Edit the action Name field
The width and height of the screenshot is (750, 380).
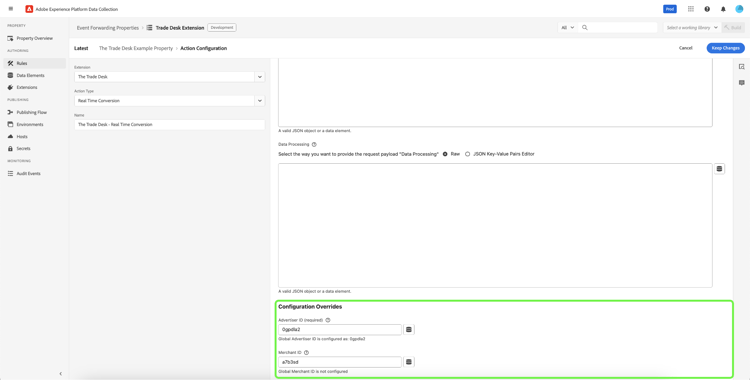point(169,124)
